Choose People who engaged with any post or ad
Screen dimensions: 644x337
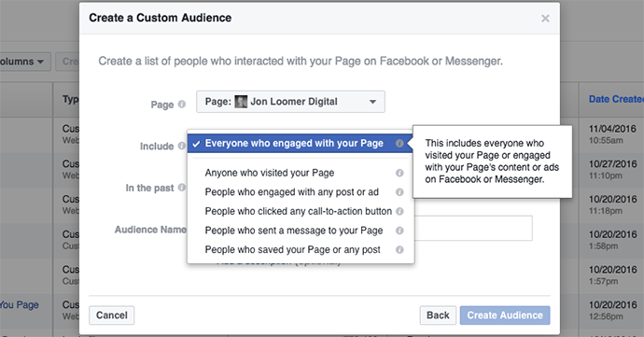[301, 192]
